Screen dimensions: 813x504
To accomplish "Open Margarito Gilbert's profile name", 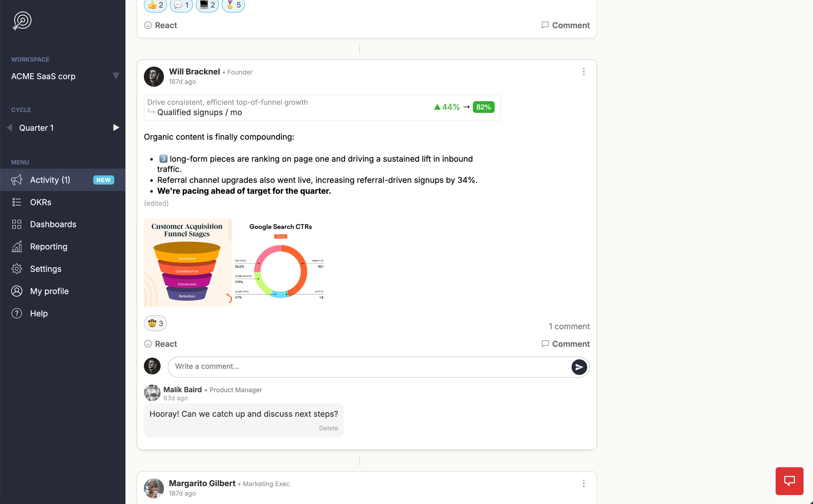I will [202, 483].
